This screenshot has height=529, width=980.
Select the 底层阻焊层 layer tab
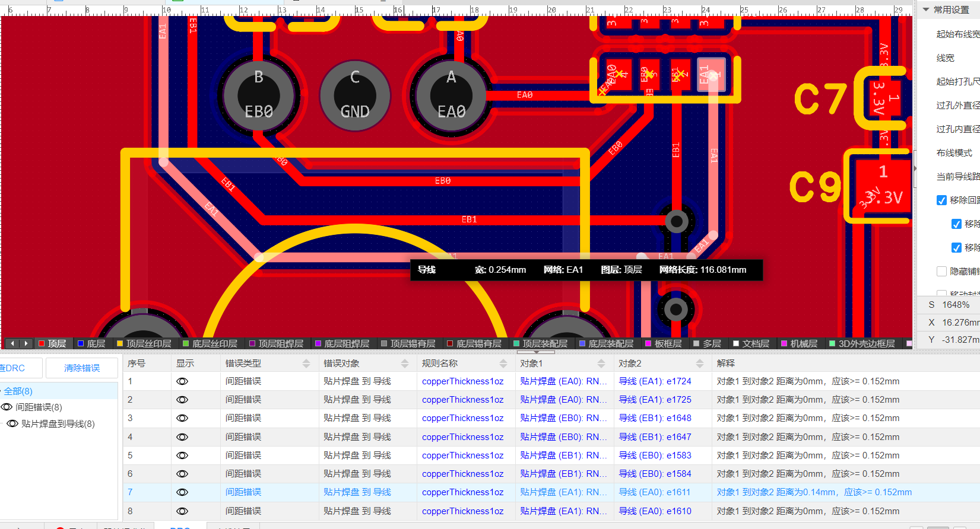tap(342, 343)
